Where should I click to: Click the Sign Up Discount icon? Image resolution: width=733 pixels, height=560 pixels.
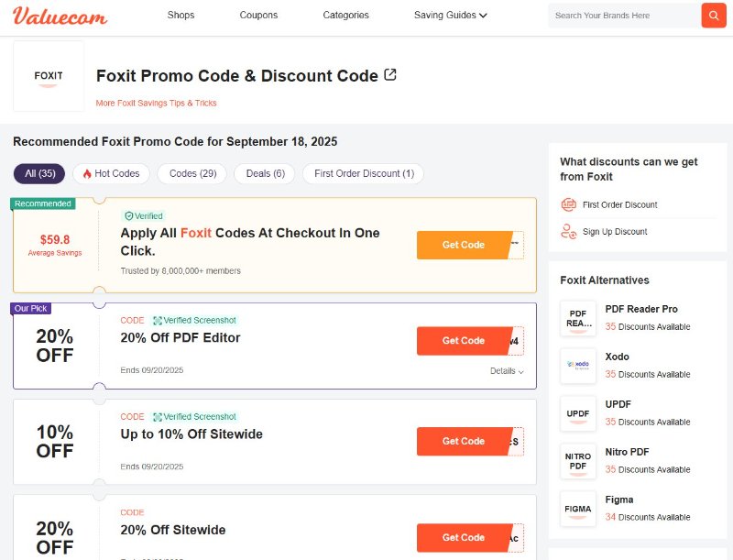point(569,232)
